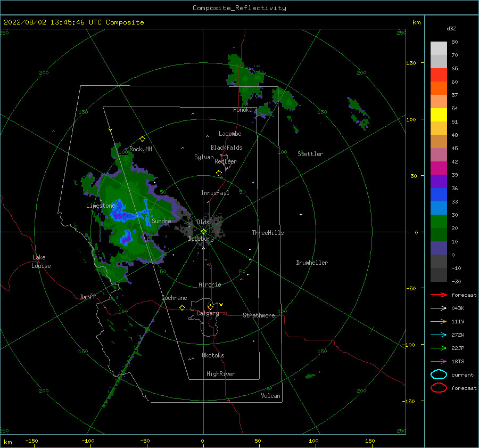Select the magenta 39-42 dBZ swatch
479x448 pixels.
click(x=439, y=168)
